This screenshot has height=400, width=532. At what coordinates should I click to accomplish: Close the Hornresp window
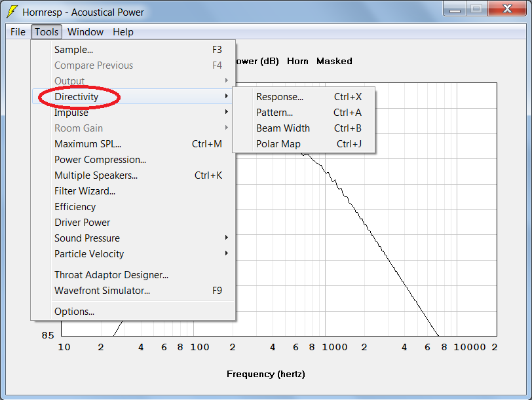pyautogui.click(x=507, y=9)
